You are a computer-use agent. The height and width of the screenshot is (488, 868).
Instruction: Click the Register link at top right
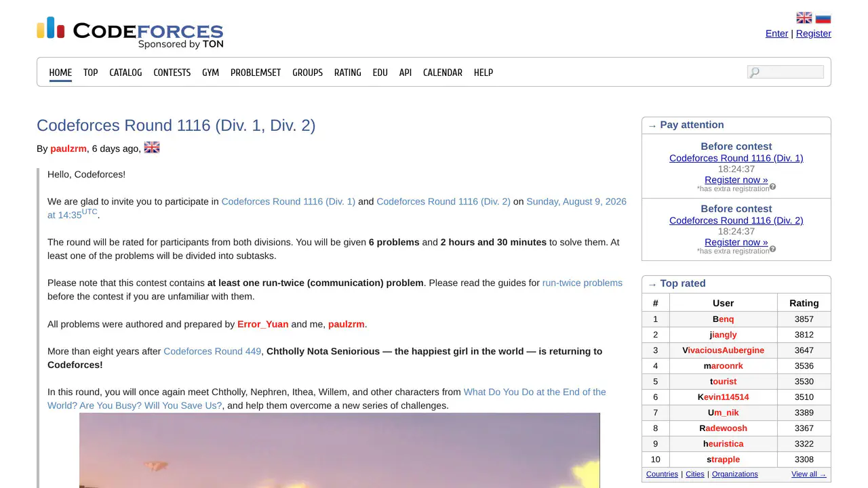[x=814, y=33]
